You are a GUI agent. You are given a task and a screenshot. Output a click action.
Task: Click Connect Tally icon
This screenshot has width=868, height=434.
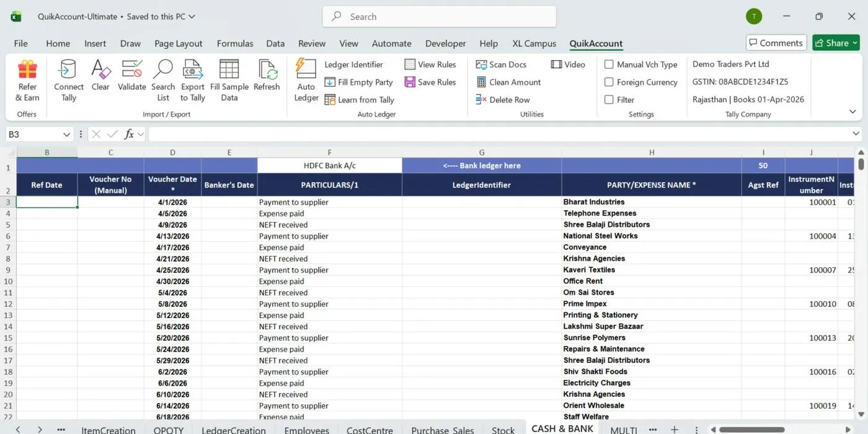pos(68,81)
